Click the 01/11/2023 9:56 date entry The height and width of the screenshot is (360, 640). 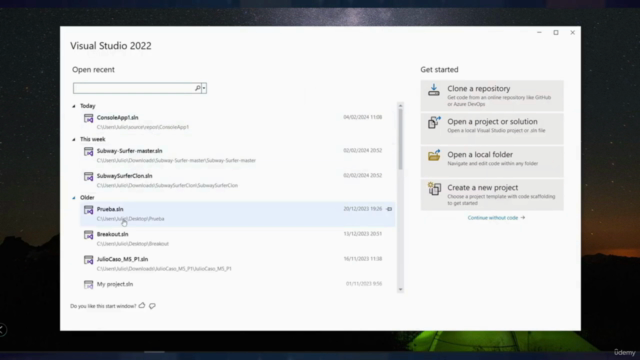[x=364, y=284]
